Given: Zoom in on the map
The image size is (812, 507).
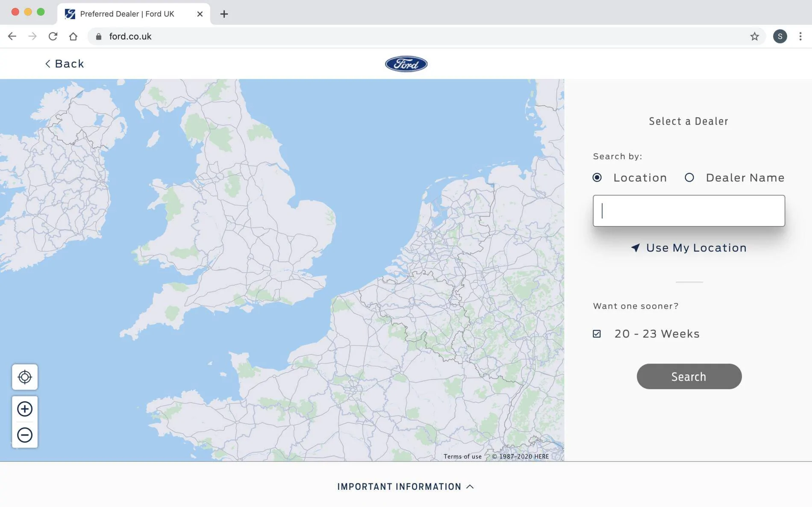Looking at the screenshot, I should coord(25,409).
